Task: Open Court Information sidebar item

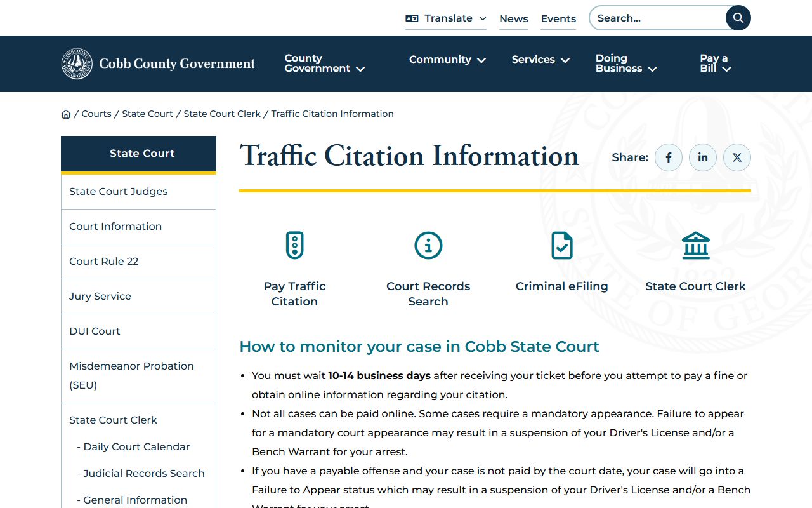Action: coord(138,227)
